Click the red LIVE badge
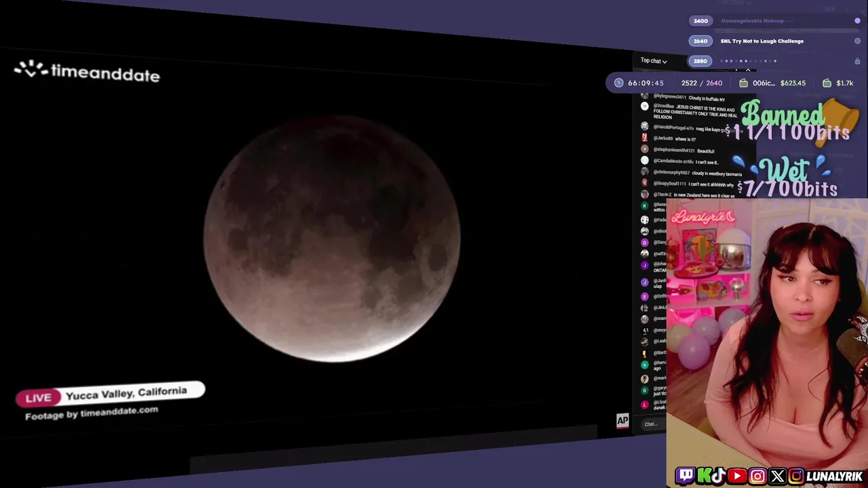 tap(38, 398)
